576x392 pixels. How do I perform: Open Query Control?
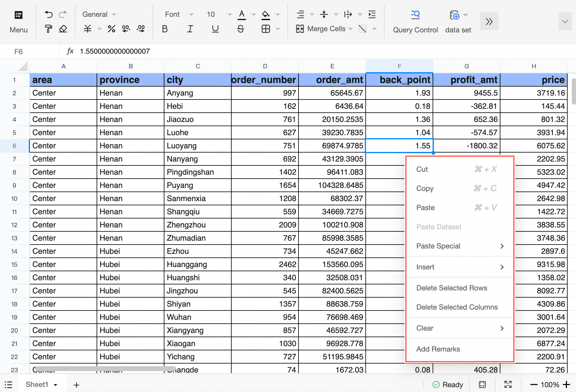pyautogui.click(x=415, y=22)
